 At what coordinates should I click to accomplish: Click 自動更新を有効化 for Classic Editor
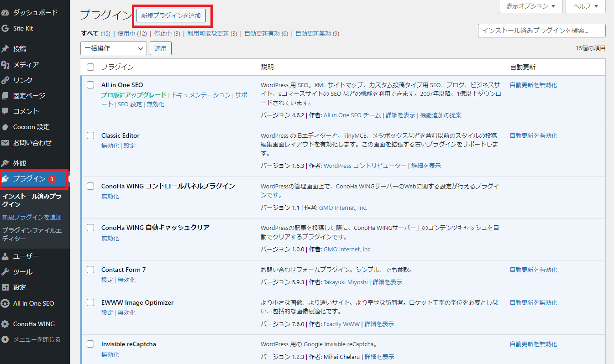(533, 135)
